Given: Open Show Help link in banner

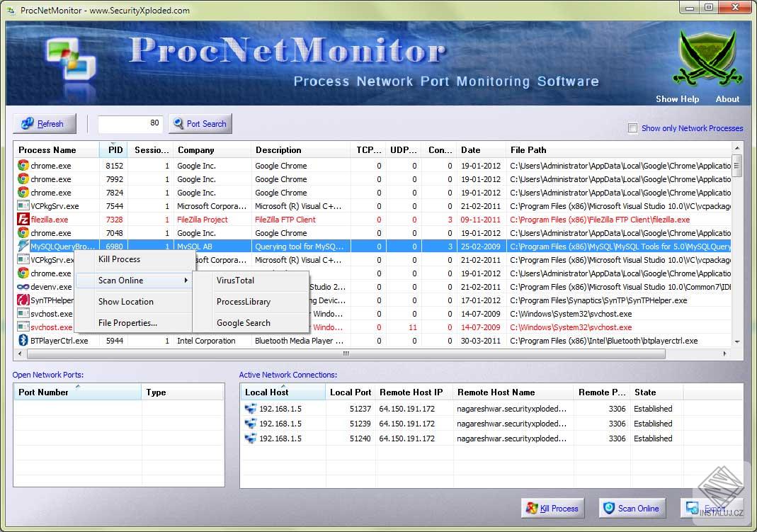Looking at the screenshot, I should coord(677,99).
